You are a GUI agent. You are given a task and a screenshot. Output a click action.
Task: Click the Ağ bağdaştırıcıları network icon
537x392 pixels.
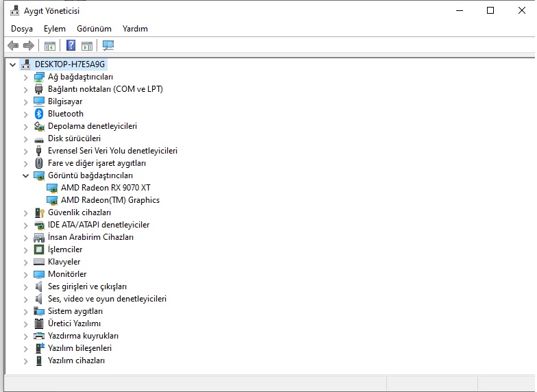click(x=39, y=77)
